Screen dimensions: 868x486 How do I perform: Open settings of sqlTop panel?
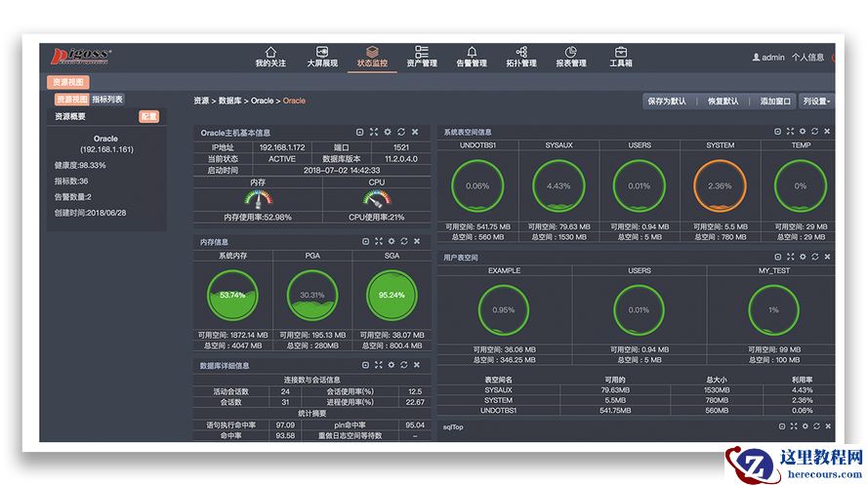[806, 426]
